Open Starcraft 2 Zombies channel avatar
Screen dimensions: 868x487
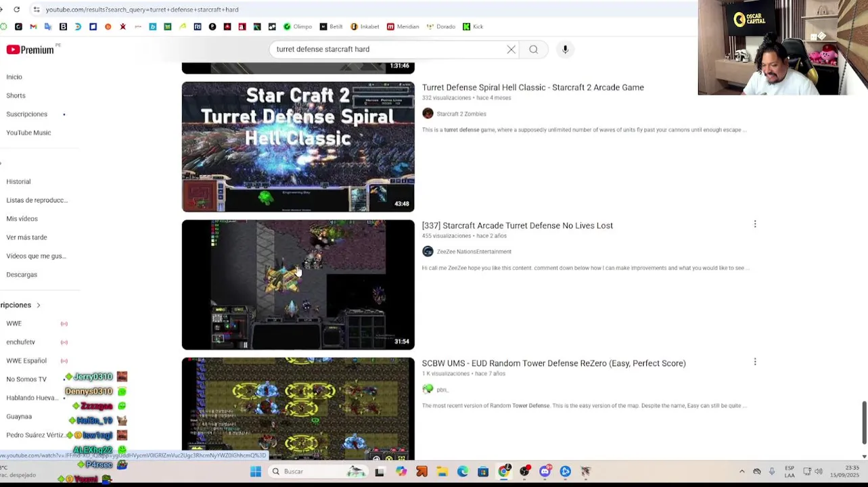[x=428, y=114]
